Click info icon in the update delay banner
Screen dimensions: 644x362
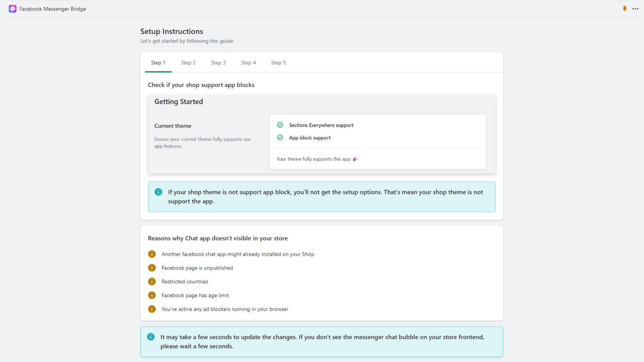[x=151, y=337]
